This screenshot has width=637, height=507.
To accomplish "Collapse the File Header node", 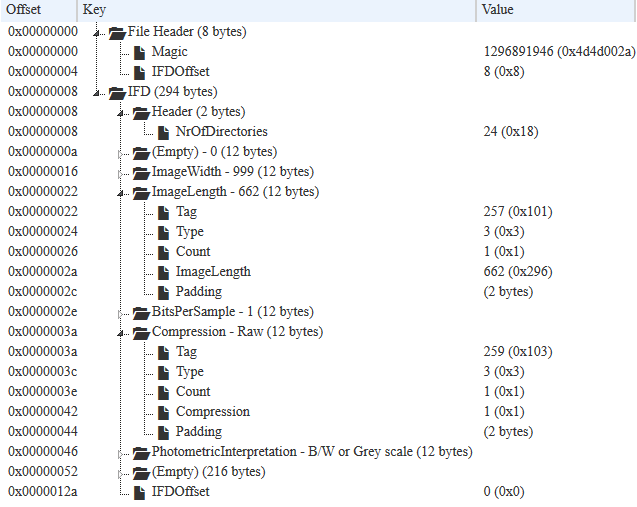I will point(96,33).
